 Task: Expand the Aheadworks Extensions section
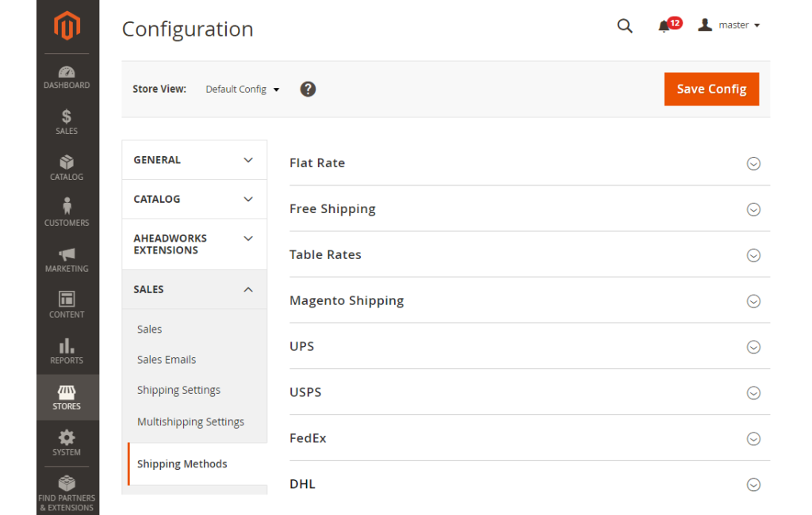point(194,244)
